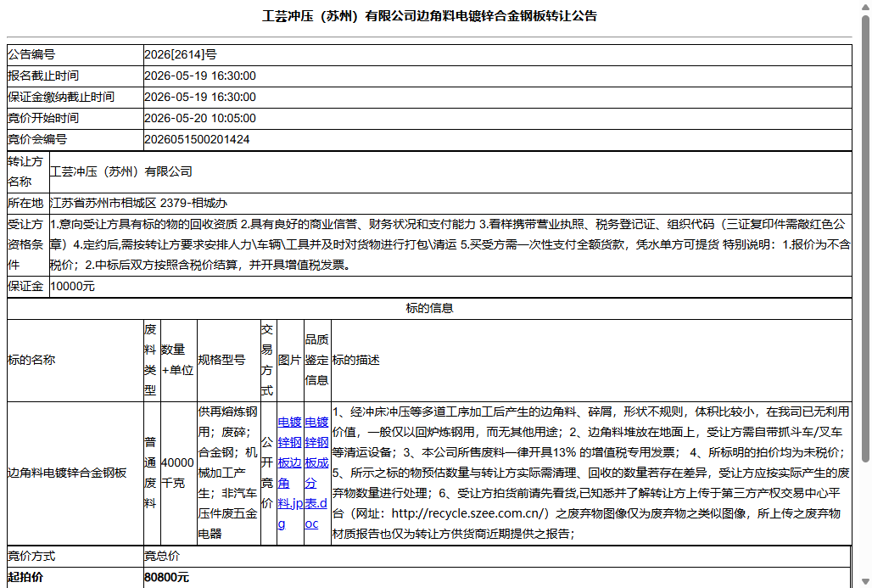This screenshot has width=872, height=588.
Task: Click the vertical scrollbar thumb
Action: (x=865, y=239)
